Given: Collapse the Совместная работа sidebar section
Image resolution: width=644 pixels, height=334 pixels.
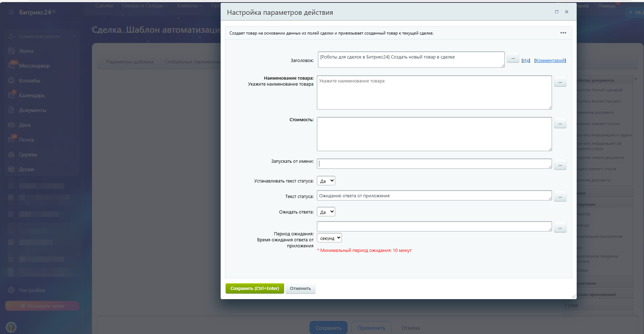Looking at the screenshot, I should (x=73, y=36).
